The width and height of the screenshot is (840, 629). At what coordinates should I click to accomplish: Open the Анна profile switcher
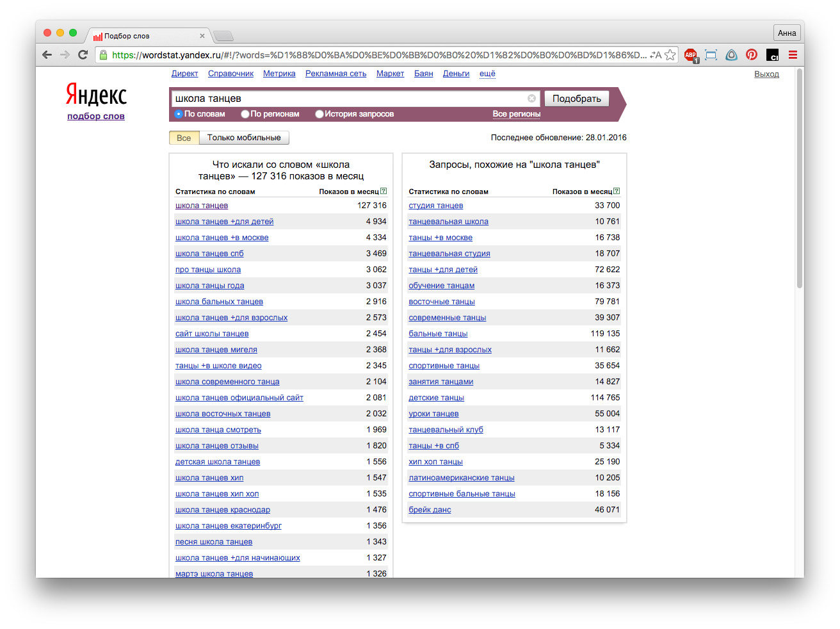point(787,33)
